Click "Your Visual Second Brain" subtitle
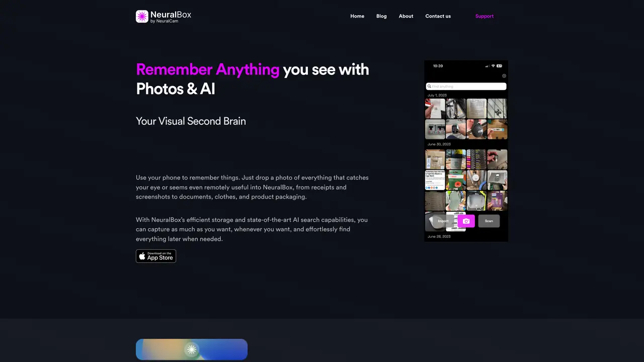Image resolution: width=644 pixels, height=362 pixels. (x=191, y=121)
